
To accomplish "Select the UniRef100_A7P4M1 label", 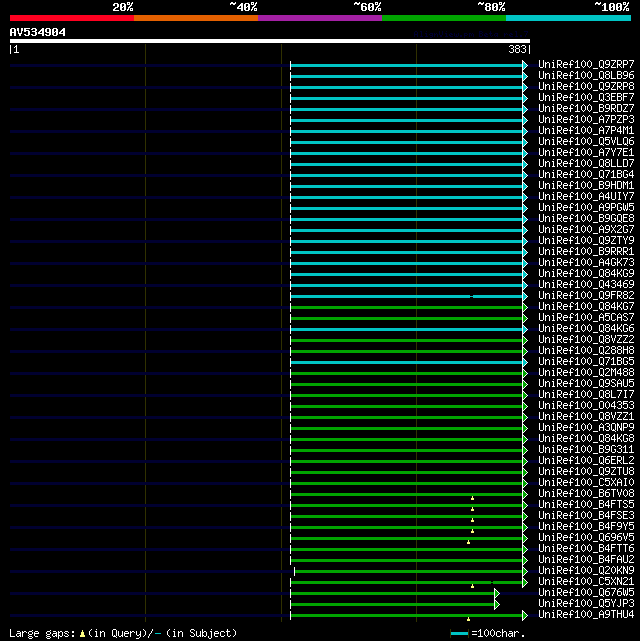I will [586, 130].
